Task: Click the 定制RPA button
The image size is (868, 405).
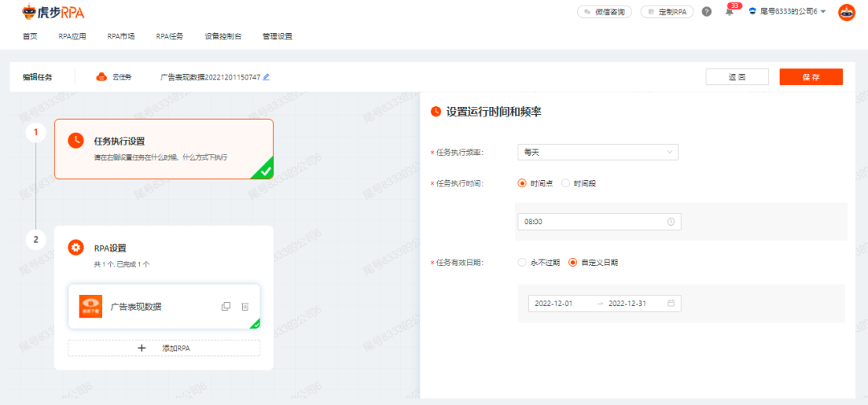Action: pos(667,11)
